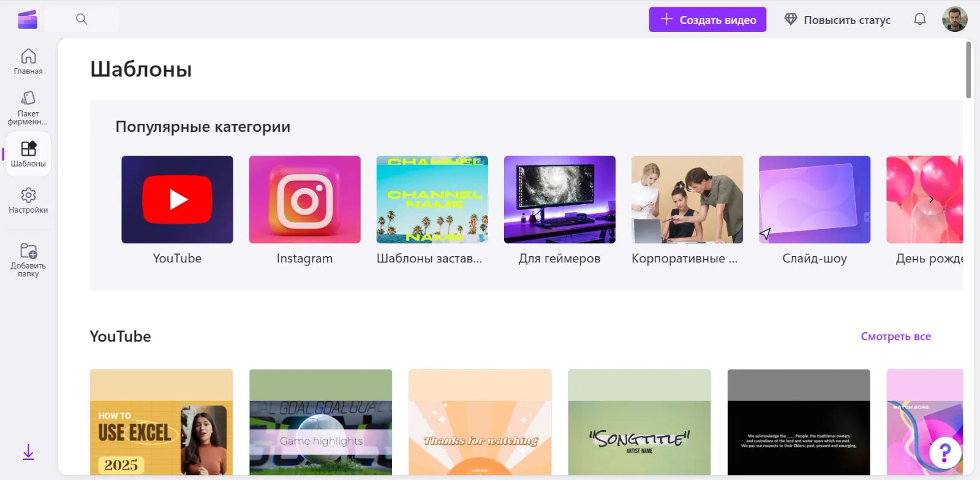Click right chevron on categories carousel
This screenshot has width=980, height=480.
[x=932, y=199]
